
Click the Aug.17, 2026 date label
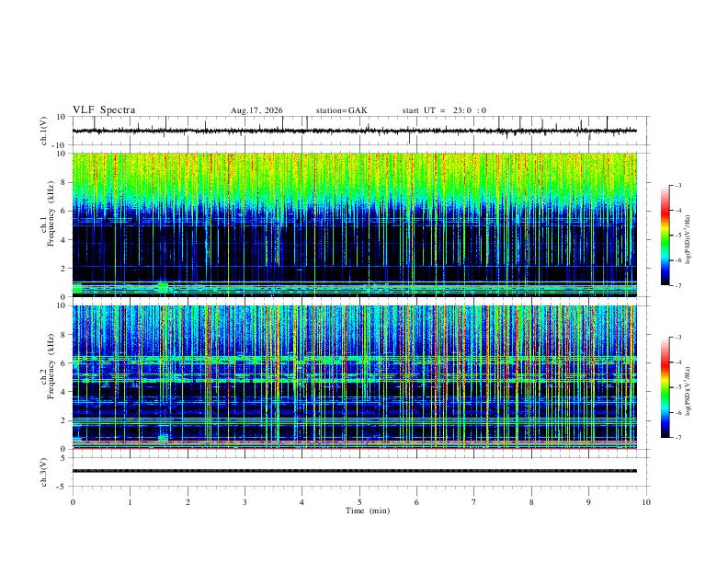(256, 110)
